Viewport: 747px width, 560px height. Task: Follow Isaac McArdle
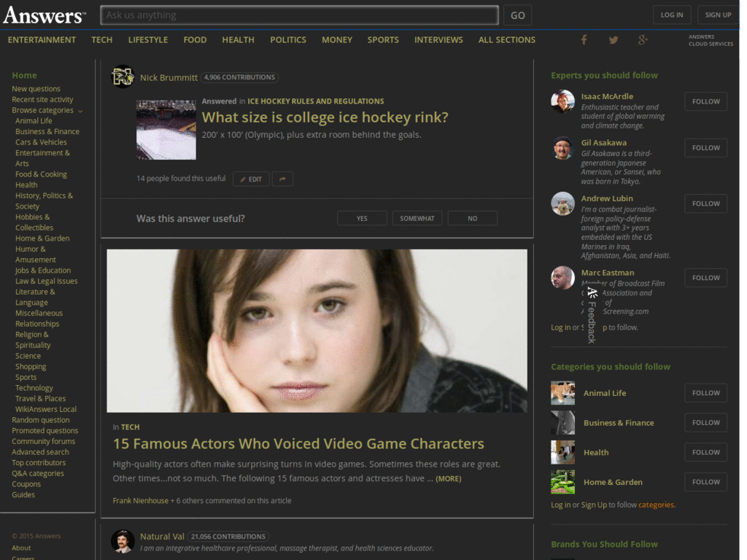click(706, 101)
